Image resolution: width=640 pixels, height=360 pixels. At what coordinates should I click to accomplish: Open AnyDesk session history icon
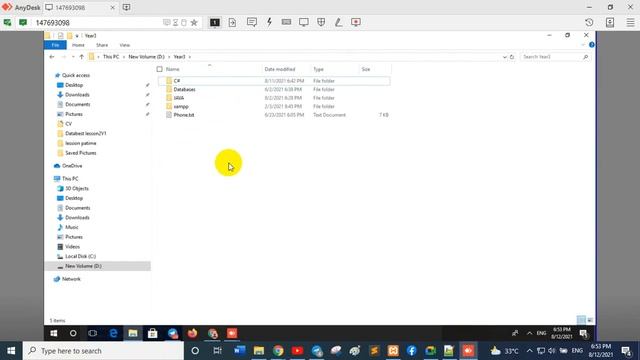[589, 22]
